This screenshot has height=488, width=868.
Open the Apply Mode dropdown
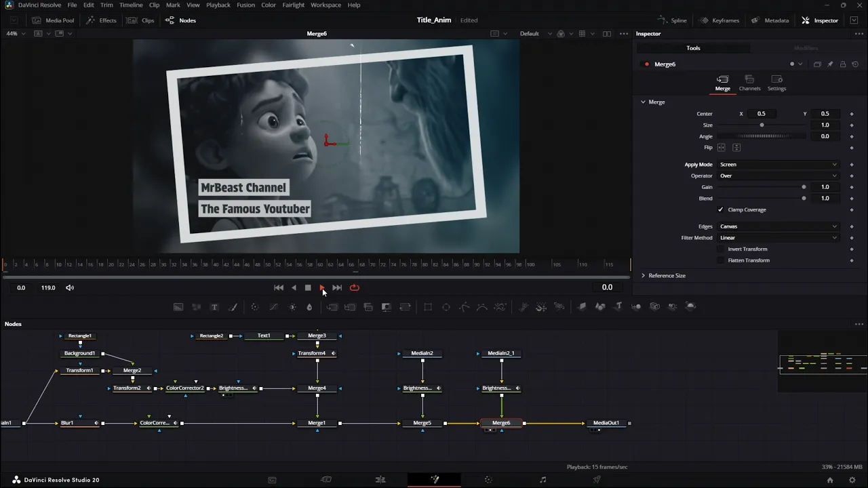pos(778,165)
